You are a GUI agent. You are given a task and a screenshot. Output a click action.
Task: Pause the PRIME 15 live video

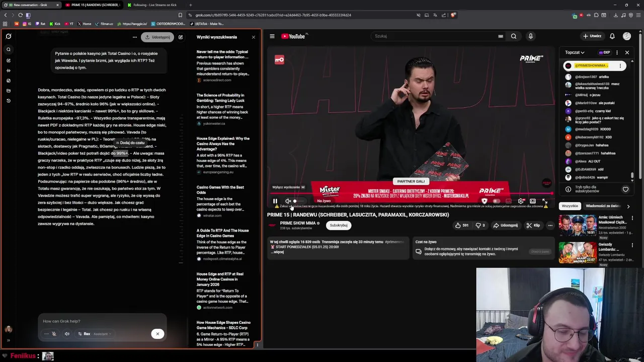point(275,201)
